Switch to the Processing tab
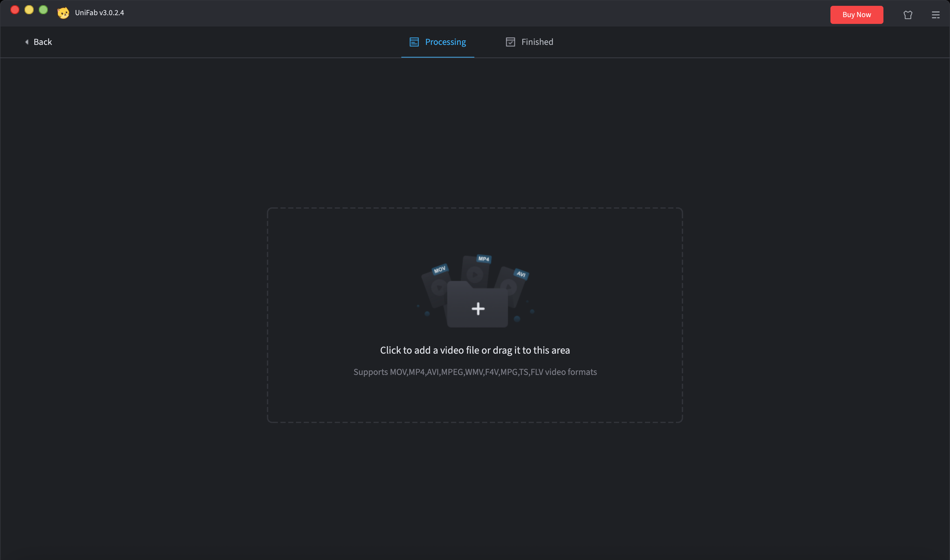Screen dimensions: 950x560 [x=445, y=42]
